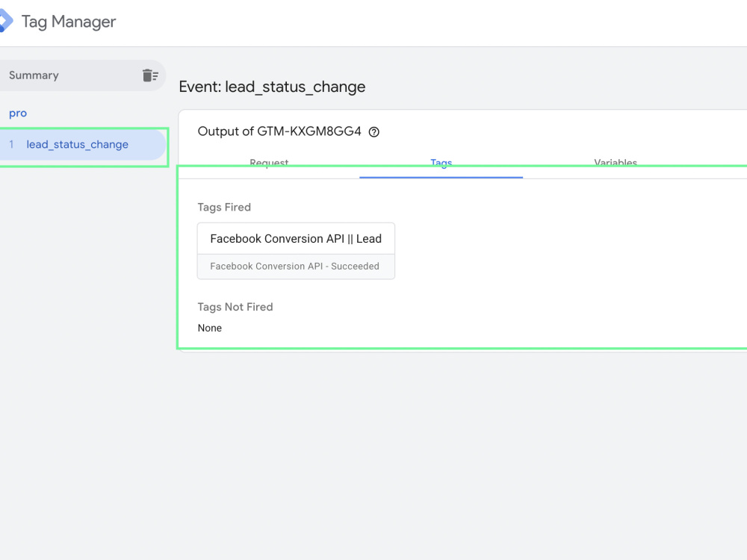747x560 pixels.
Task: Click the Tags Fired heading
Action: (224, 207)
